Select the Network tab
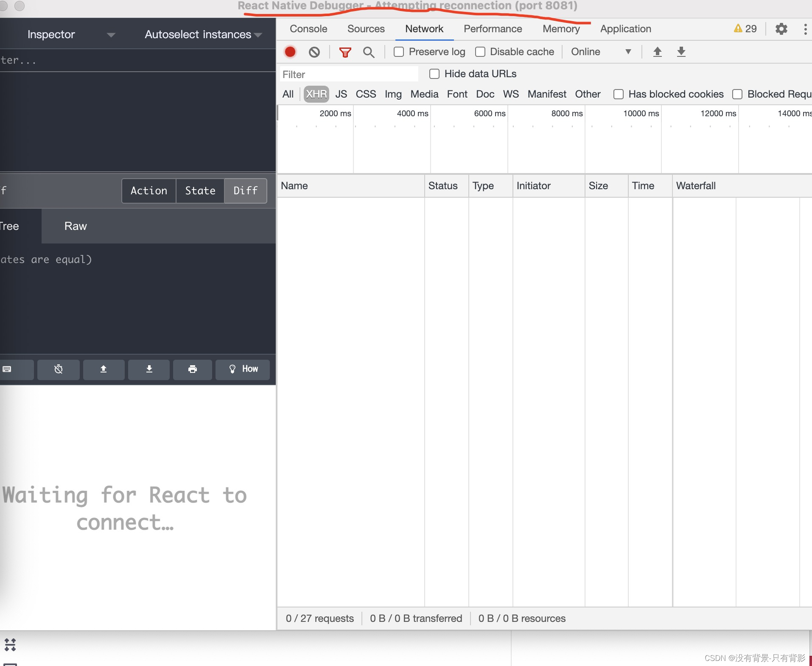This screenshot has height=666, width=812. click(x=424, y=29)
